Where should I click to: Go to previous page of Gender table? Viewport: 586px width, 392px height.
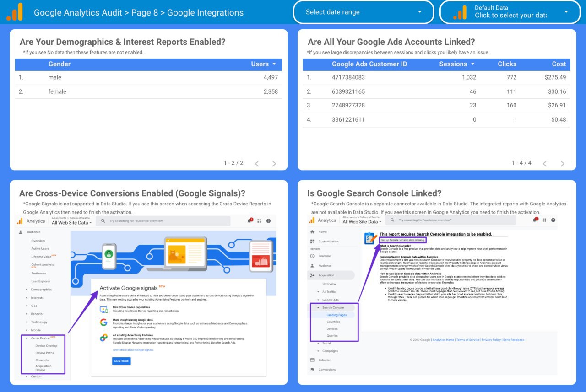tap(257, 163)
